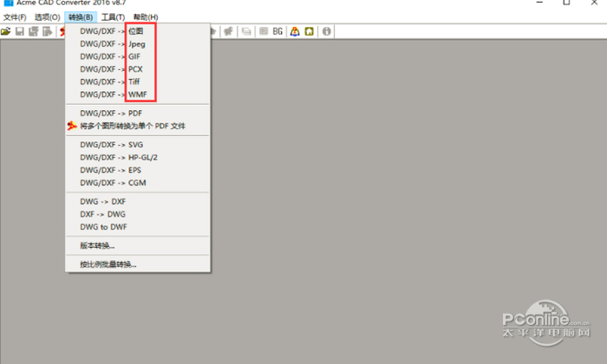Open the 工具(T) menu
The width and height of the screenshot is (607, 364).
(x=113, y=17)
